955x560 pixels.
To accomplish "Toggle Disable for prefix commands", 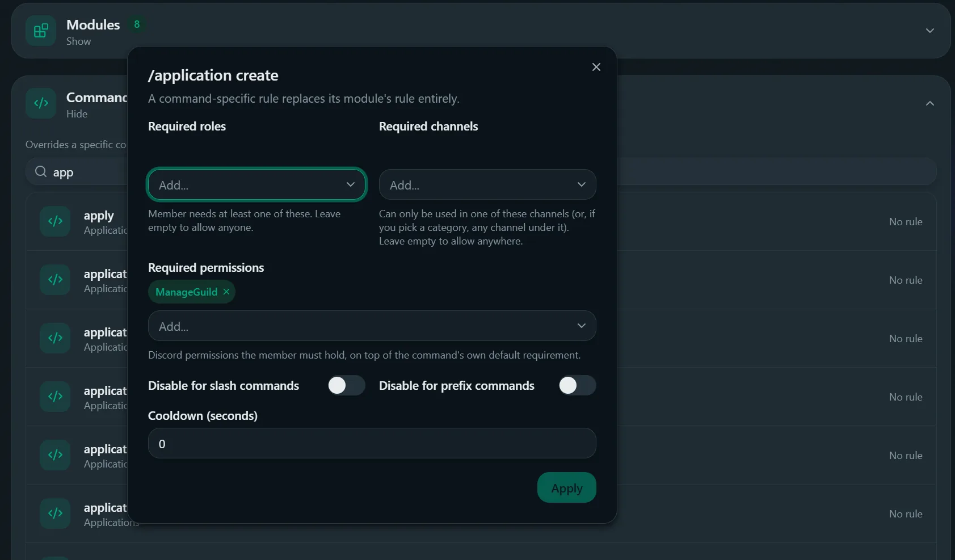I will coord(577,385).
